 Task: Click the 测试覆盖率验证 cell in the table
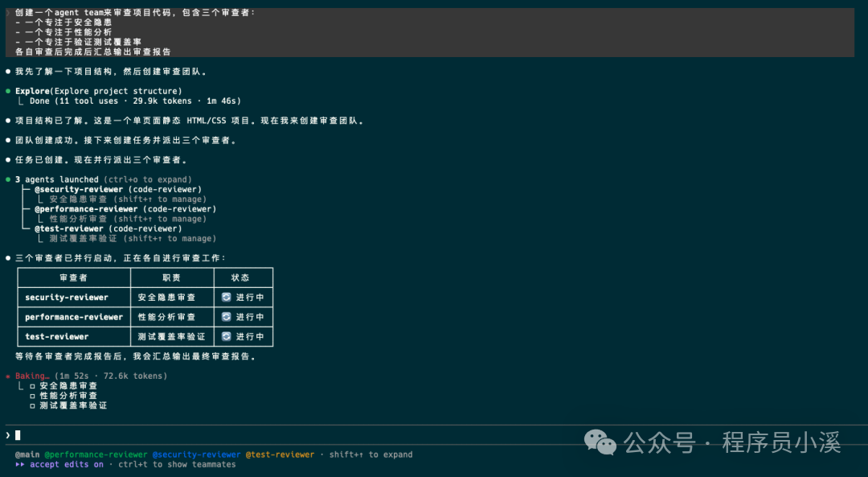point(172,336)
